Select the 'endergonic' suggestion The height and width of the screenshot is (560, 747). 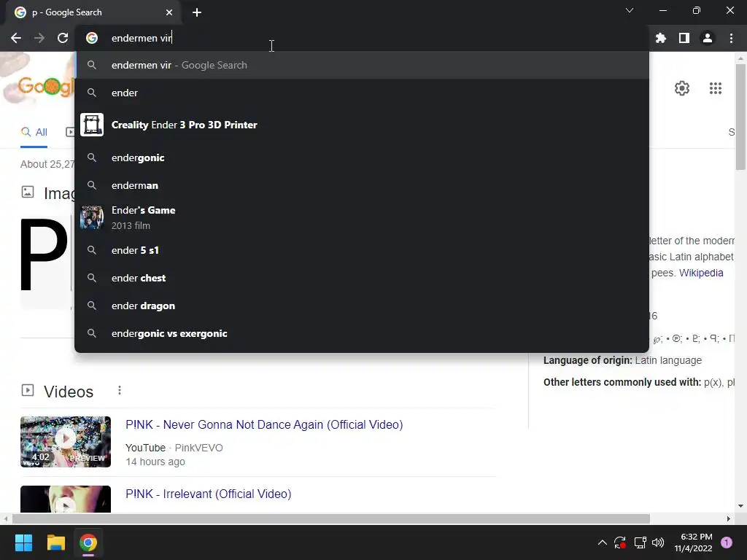[362, 157]
